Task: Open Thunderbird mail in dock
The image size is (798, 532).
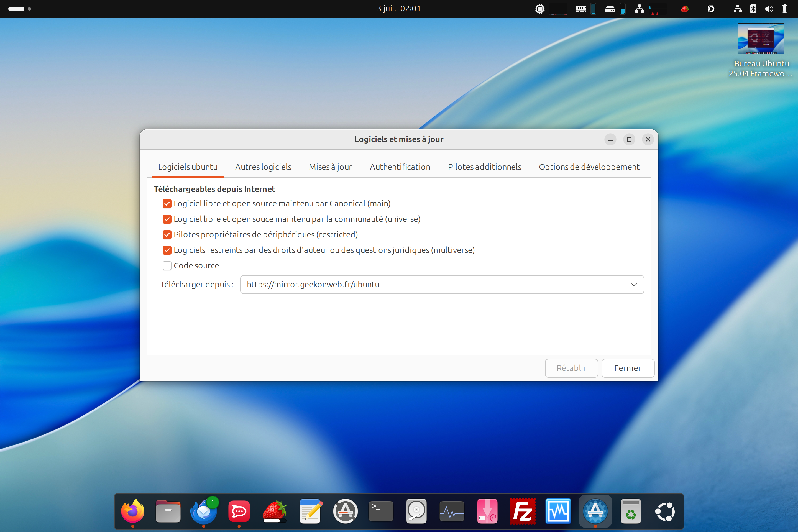Action: pyautogui.click(x=204, y=511)
